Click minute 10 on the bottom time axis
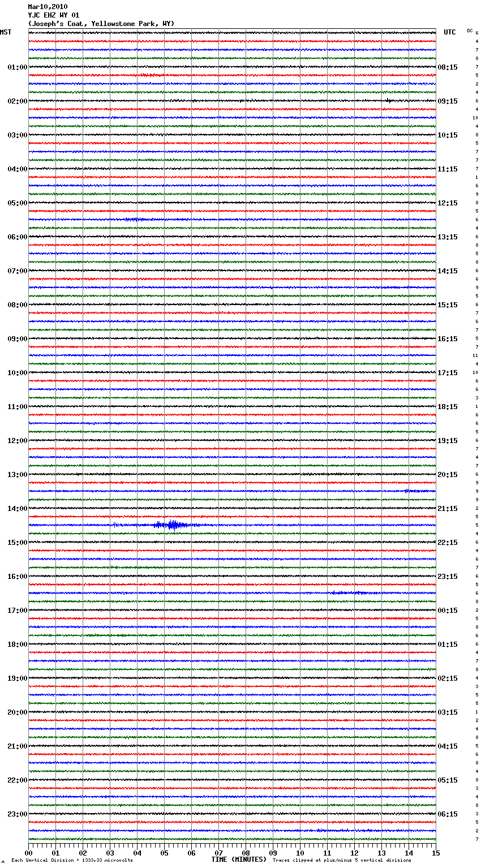The height and width of the screenshot is (868, 481). pos(300,853)
